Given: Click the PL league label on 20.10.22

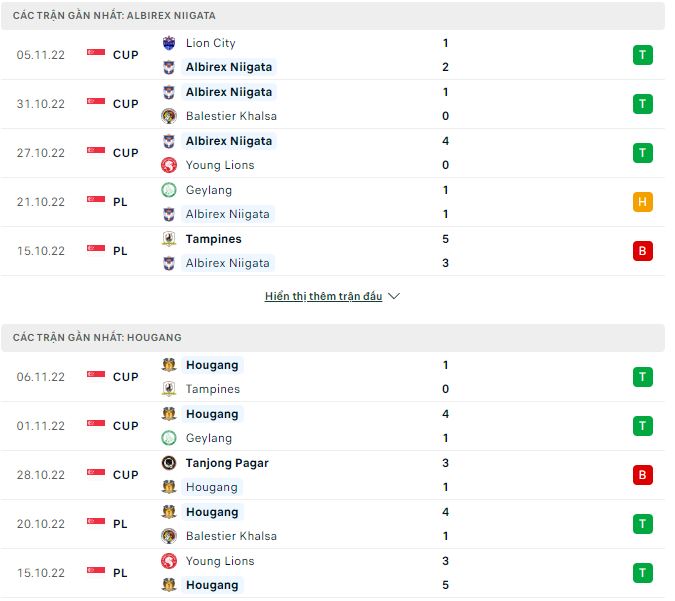Looking at the screenshot, I should click(x=120, y=524).
